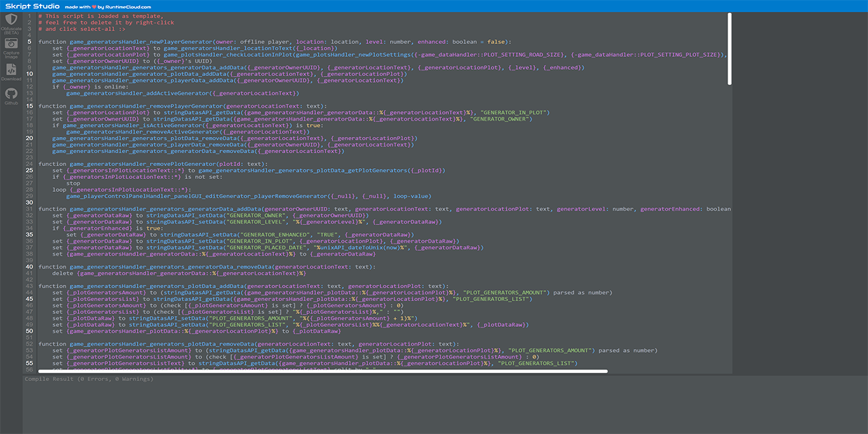The height and width of the screenshot is (434, 868).
Task: Click line 50 setting plotData to {_plotDataRaw}
Action: point(196,331)
